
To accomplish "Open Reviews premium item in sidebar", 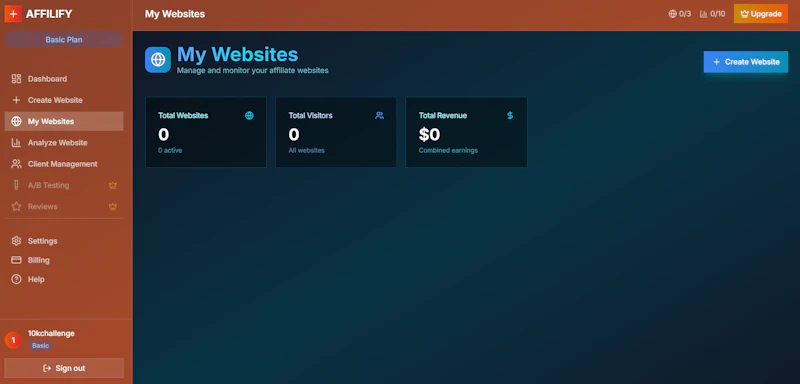I will point(64,207).
